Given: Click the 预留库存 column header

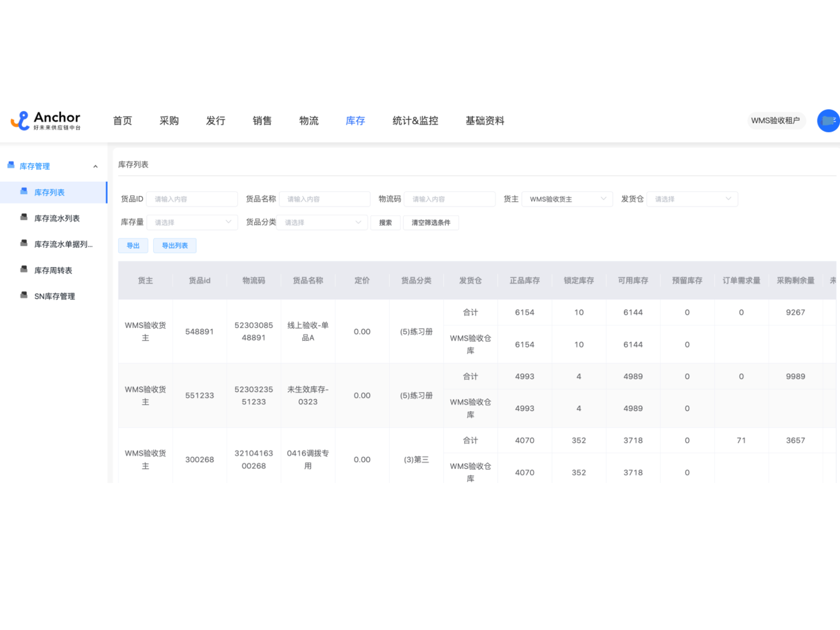Looking at the screenshot, I should click(687, 280).
